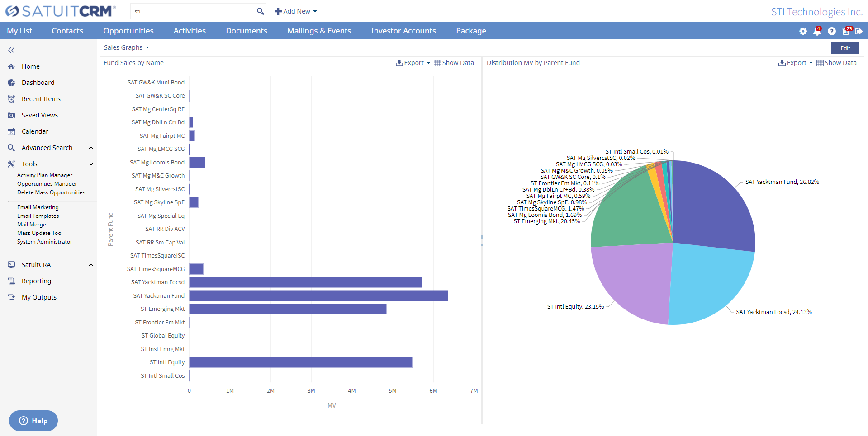Click the SAT Mg Loomis Bond bar
This screenshot has width=868, height=436.
pyautogui.click(x=197, y=163)
